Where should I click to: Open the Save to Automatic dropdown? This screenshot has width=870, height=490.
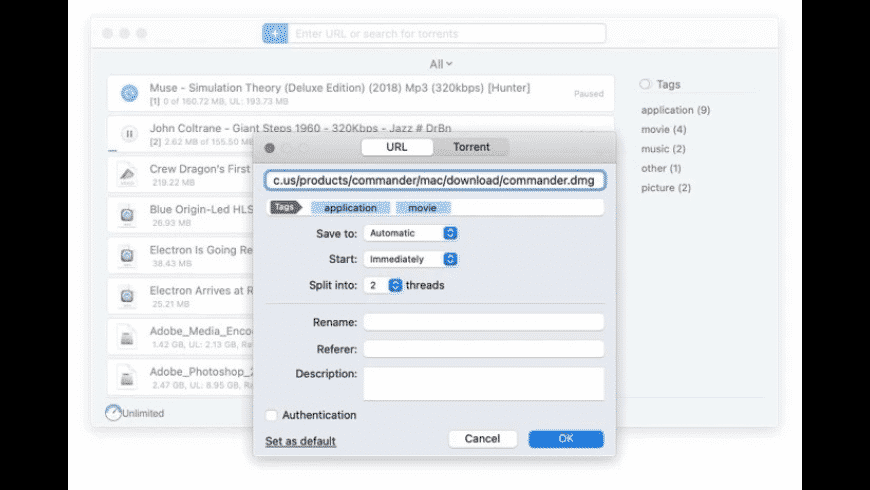click(x=411, y=233)
